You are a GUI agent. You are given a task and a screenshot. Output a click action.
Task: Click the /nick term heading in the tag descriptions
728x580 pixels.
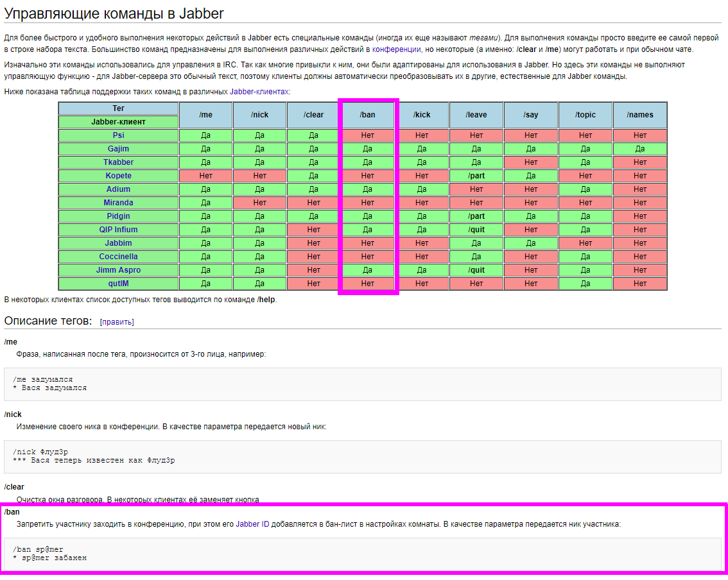click(13, 414)
